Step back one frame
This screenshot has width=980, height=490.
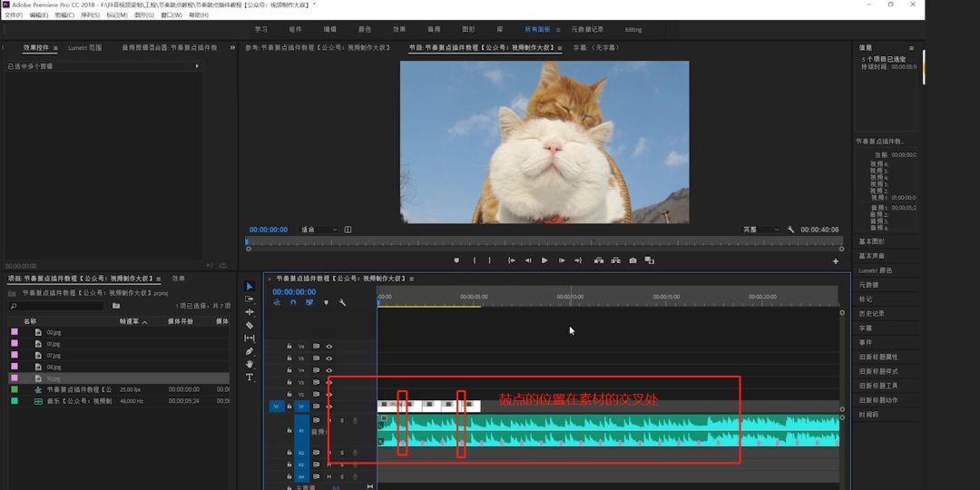[x=528, y=260]
